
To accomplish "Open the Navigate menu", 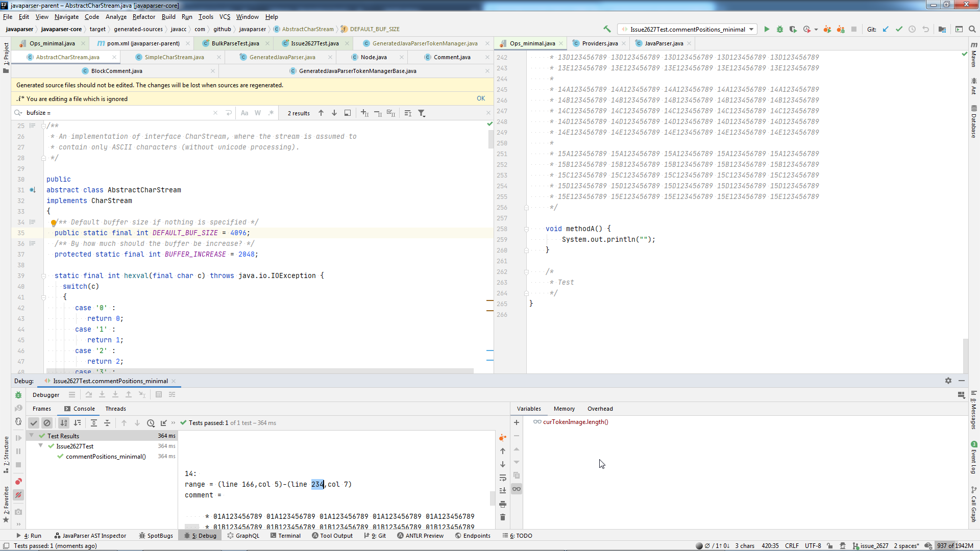I will point(66,17).
